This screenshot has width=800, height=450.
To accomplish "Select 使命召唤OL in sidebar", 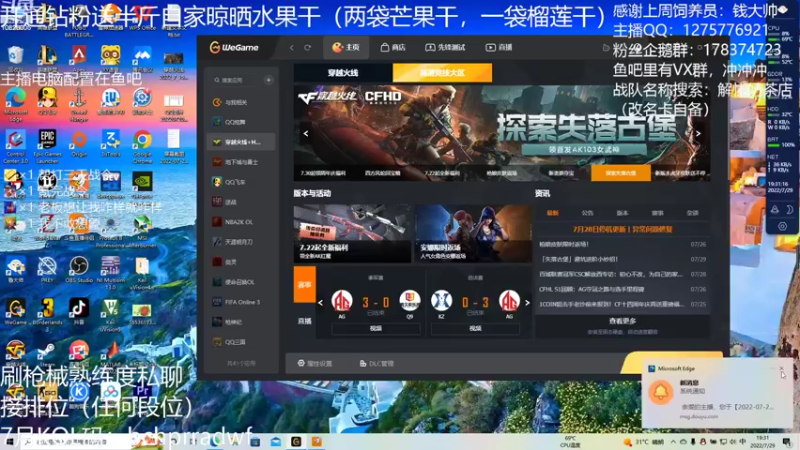I will 241,282.
